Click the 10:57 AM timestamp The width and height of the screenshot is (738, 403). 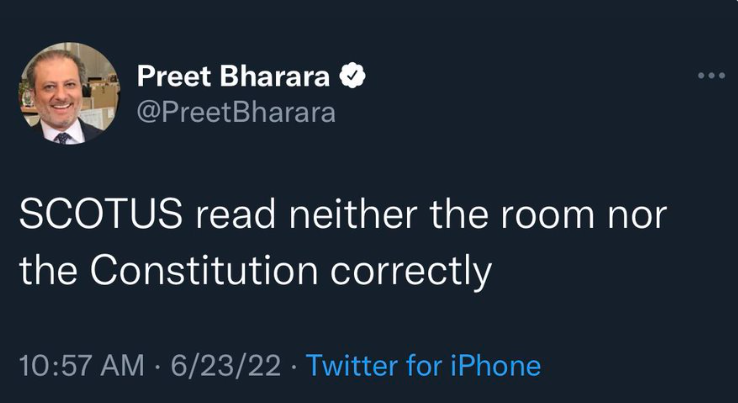[x=81, y=365]
